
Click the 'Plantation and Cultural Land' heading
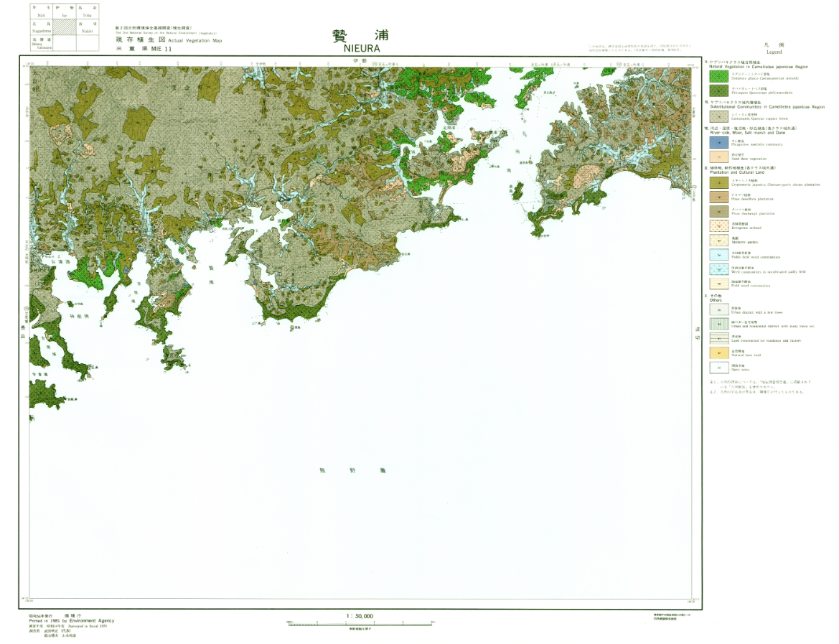pos(737,172)
